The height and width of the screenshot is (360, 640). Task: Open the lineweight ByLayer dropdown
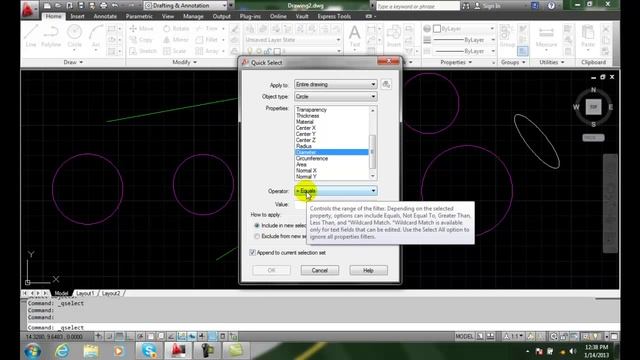[464, 40]
